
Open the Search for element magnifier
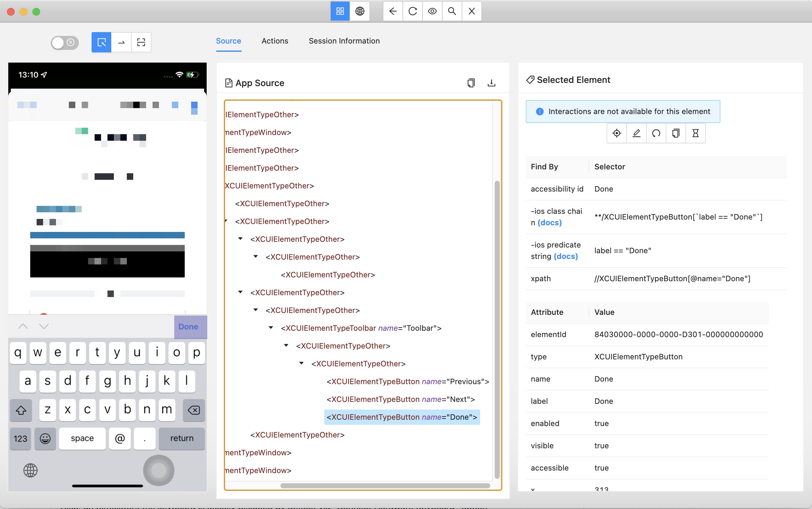(452, 11)
